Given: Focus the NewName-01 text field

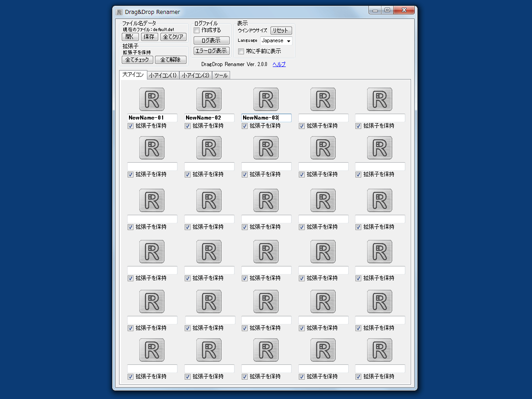Looking at the screenshot, I should [152, 118].
